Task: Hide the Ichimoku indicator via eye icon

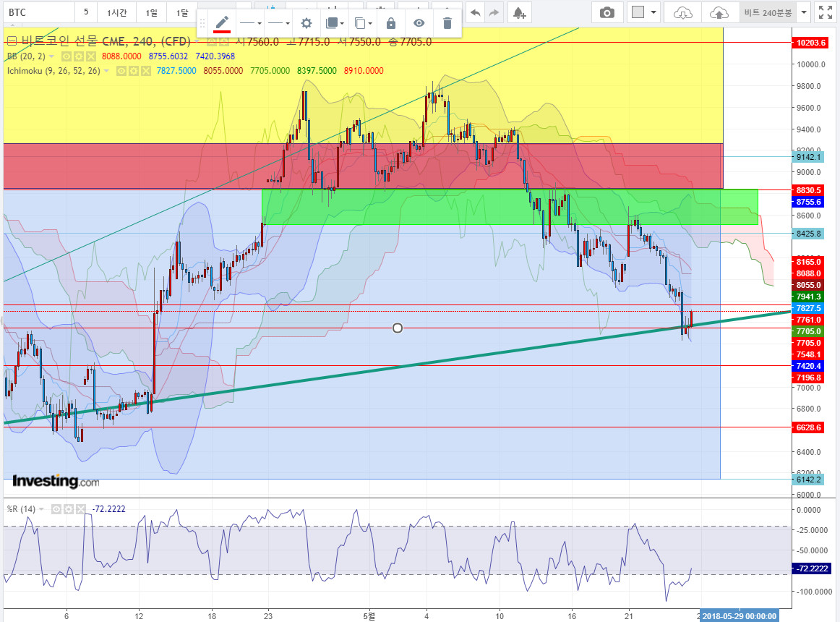Action: (x=121, y=71)
